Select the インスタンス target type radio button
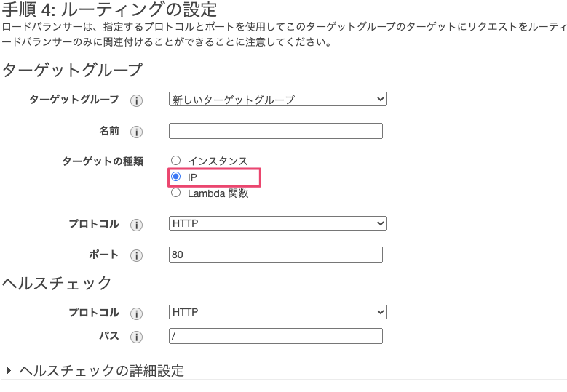 point(175,161)
